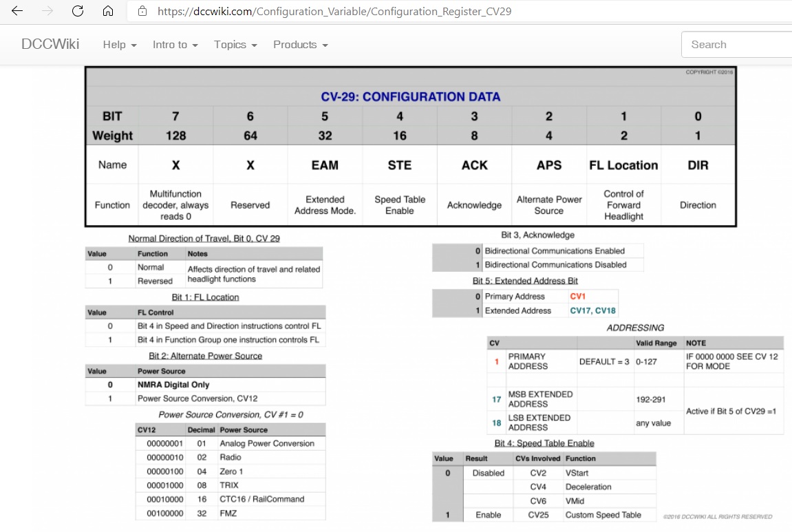Click the 'Multifunction decoder, always reads 0' cell
Viewport: 792px width, 532px height.
(x=175, y=205)
